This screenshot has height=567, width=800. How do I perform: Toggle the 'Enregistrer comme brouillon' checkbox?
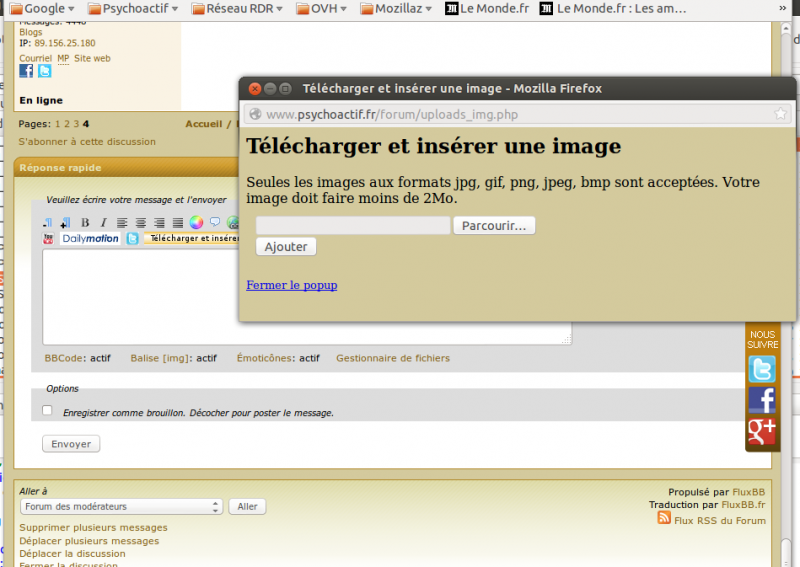[47, 410]
